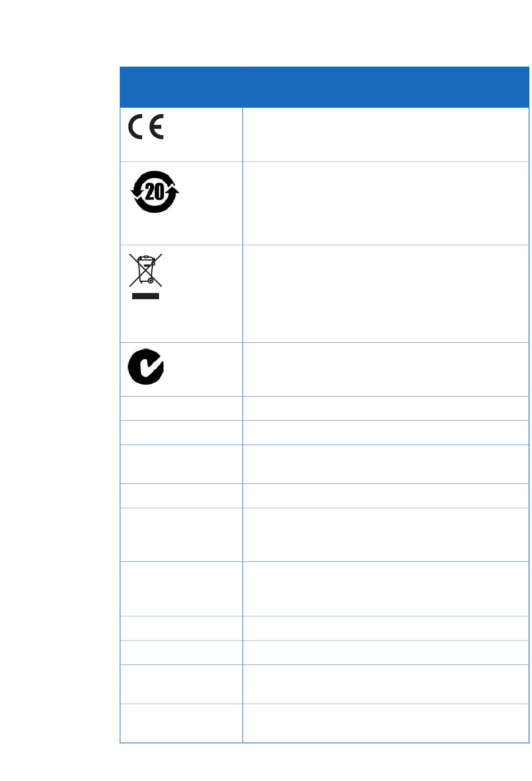532x781 pixels.
Task: Click the black bar under the crossed-out bin
Action: (146, 296)
